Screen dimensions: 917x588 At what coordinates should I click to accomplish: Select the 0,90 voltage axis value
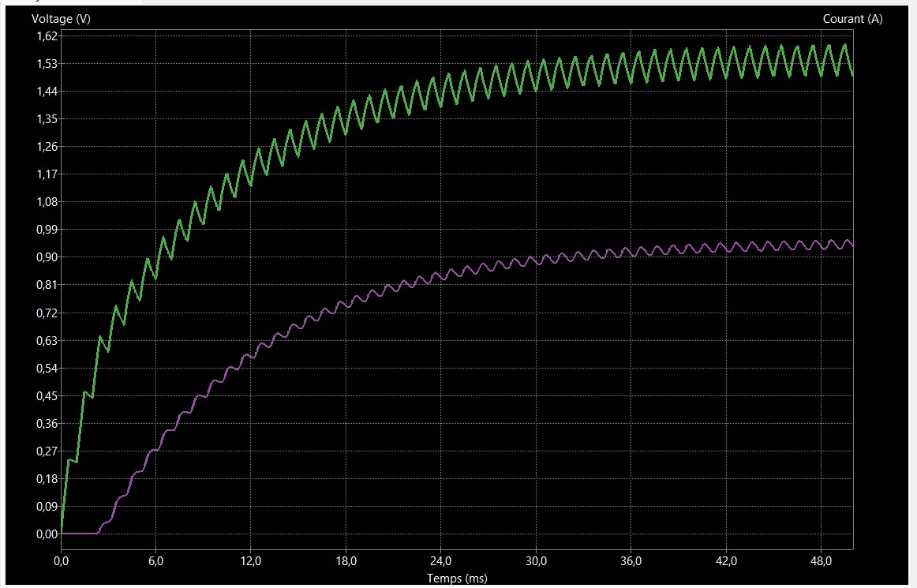pos(47,257)
